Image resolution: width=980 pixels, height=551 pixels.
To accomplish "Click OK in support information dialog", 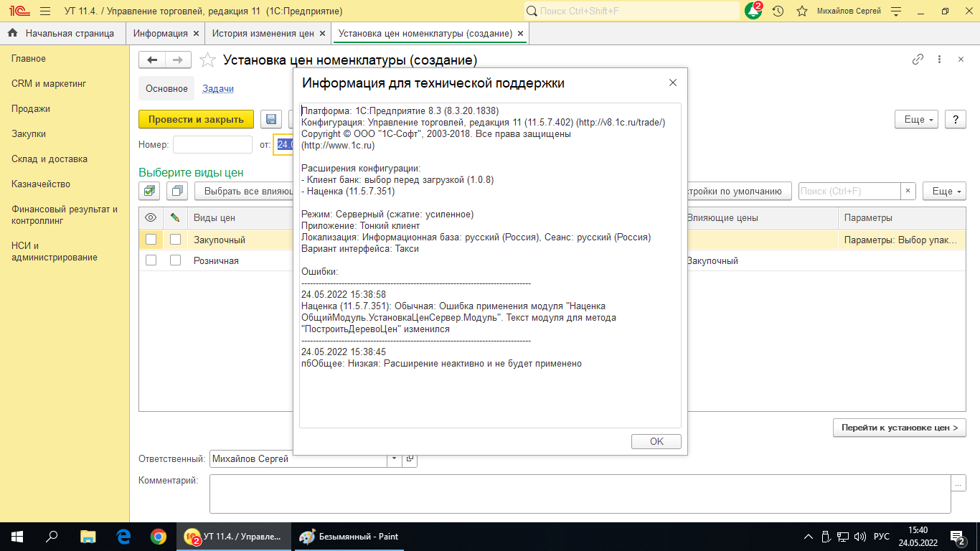I will click(x=656, y=441).
